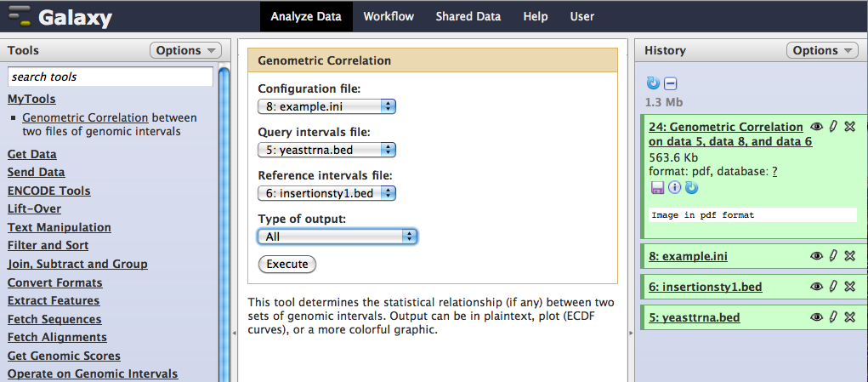View details info for dataset 24

click(674, 187)
